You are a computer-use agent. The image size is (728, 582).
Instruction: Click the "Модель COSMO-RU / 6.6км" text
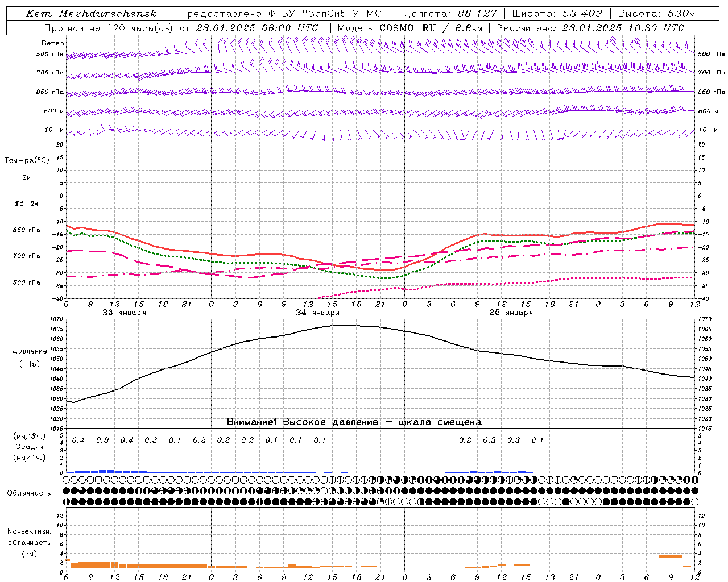coord(411,28)
